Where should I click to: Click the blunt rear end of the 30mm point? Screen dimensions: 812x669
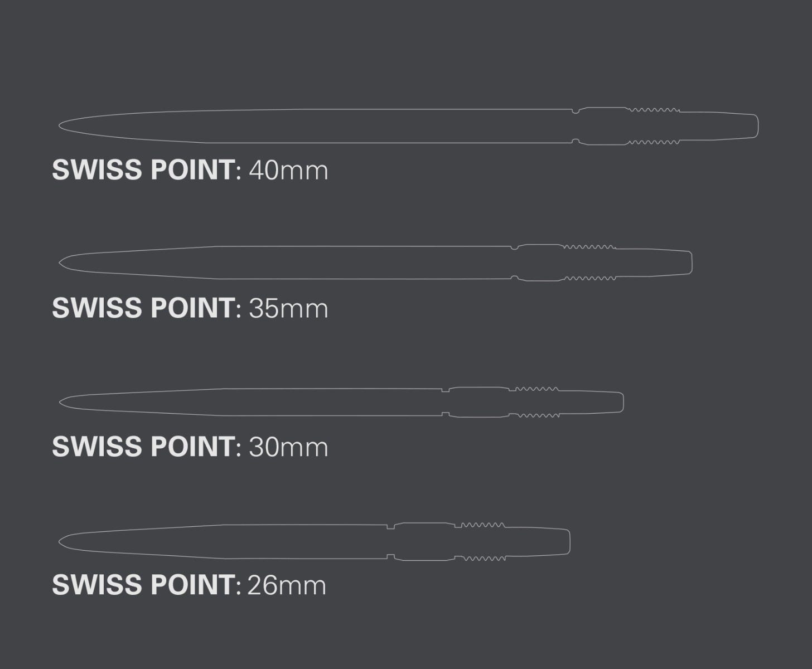click(620, 402)
